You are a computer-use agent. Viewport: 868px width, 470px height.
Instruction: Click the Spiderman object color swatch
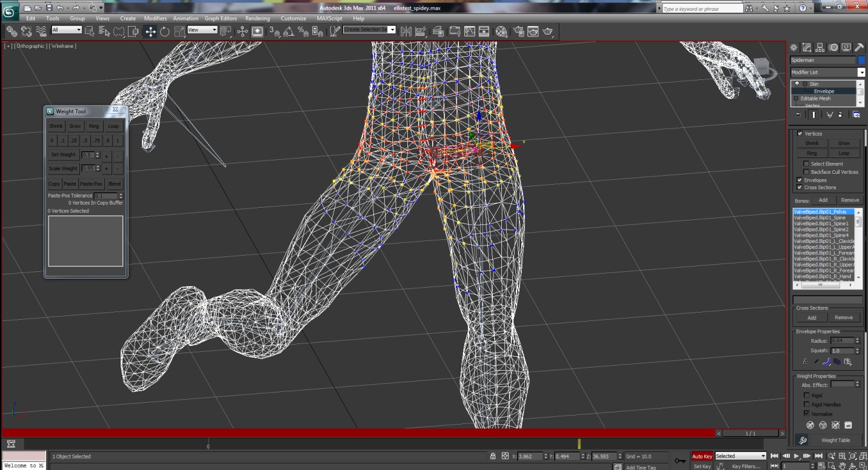click(x=861, y=60)
